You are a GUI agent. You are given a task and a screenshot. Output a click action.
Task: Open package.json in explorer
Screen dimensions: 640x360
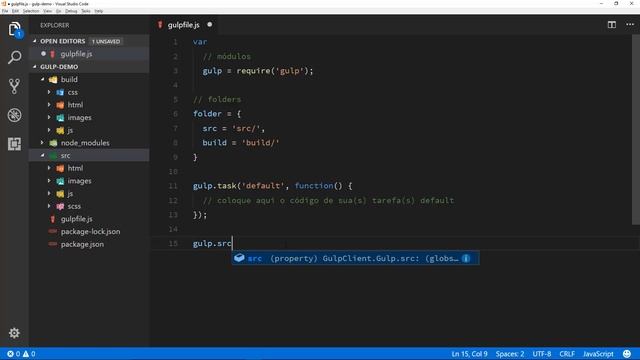(89, 244)
